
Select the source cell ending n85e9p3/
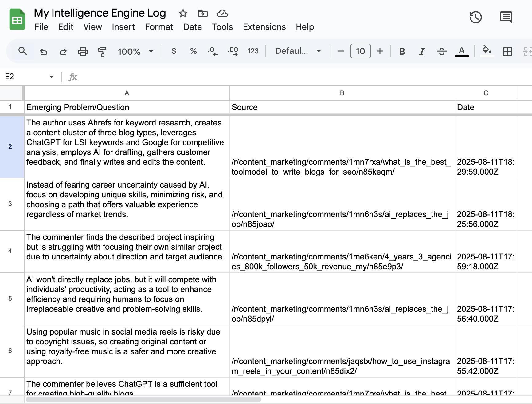342,251
